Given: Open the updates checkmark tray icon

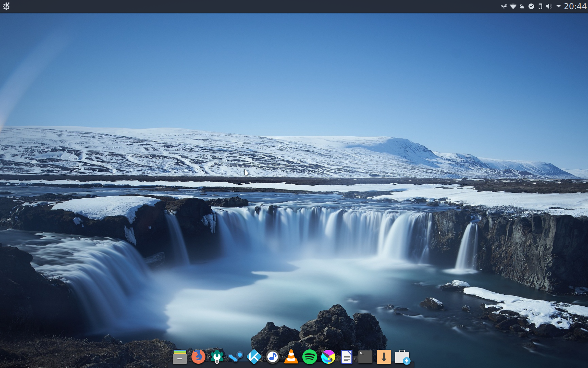Looking at the screenshot, I should click(x=531, y=6).
